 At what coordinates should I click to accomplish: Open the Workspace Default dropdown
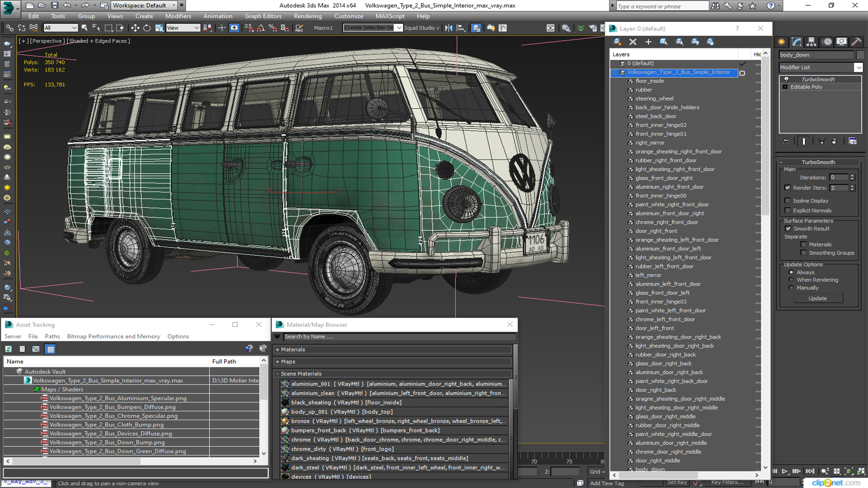pos(144,5)
